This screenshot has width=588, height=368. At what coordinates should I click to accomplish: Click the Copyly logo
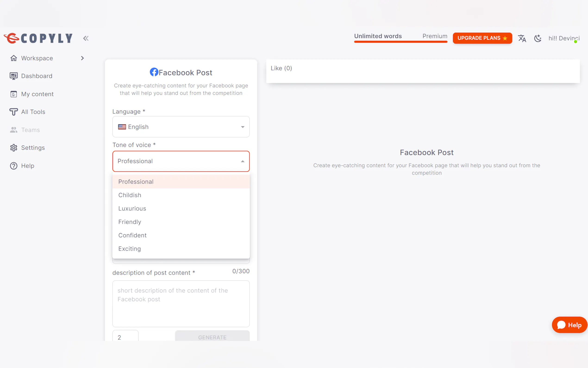[38, 38]
